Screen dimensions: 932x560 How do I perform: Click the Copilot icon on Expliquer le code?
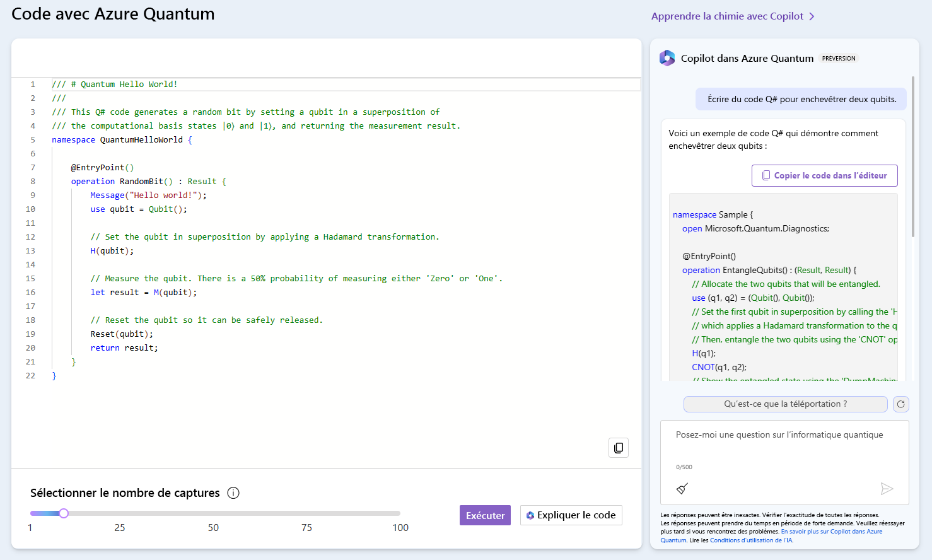point(530,515)
